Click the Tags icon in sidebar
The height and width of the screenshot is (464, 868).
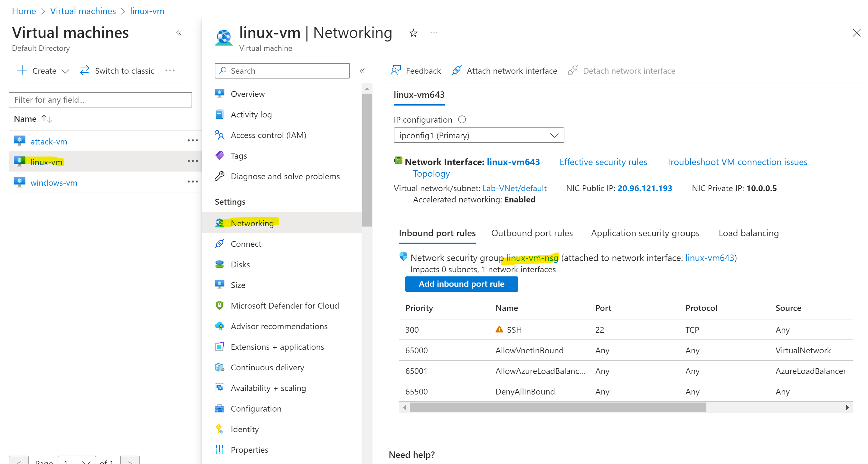tap(219, 155)
